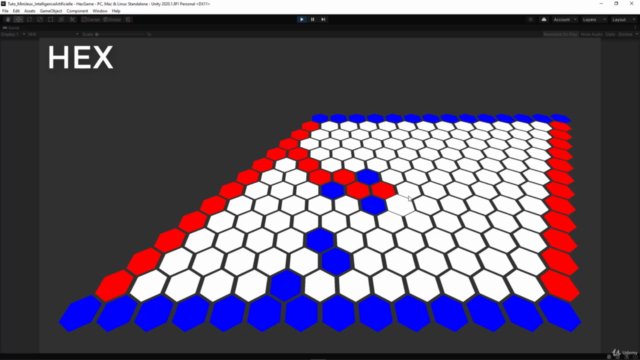Open the Edit menu
The width and height of the screenshot is (640, 360).
[16, 11]
